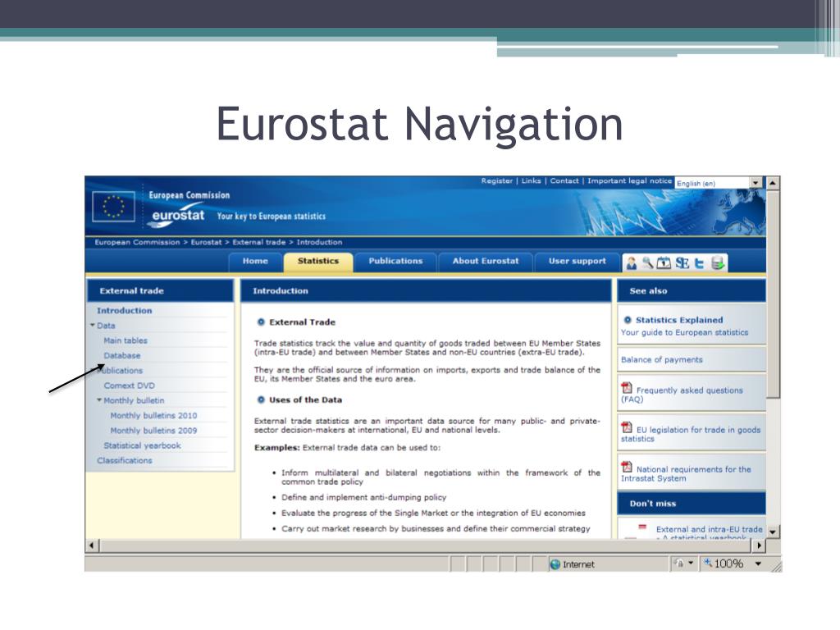Open National requirements for the Intrastat System
Viewport: 840px width, 630px height.
pyautogui.click(x=687, y=473)
